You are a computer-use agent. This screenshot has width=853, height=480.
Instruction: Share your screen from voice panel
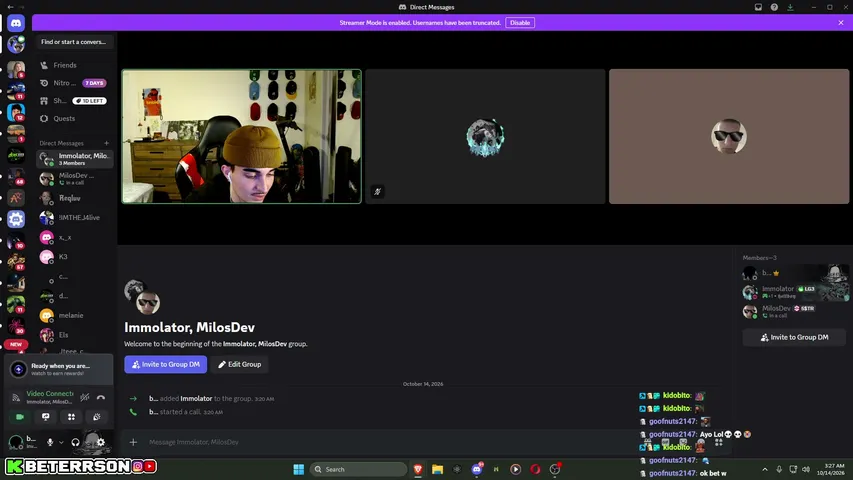[46, 417]
